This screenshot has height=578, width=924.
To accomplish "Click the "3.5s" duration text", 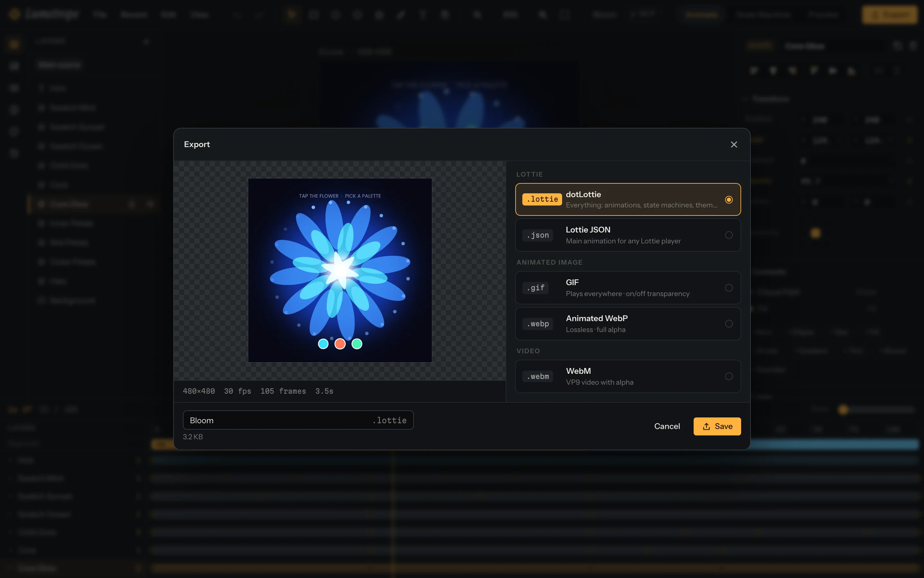I will pos(324,391).
